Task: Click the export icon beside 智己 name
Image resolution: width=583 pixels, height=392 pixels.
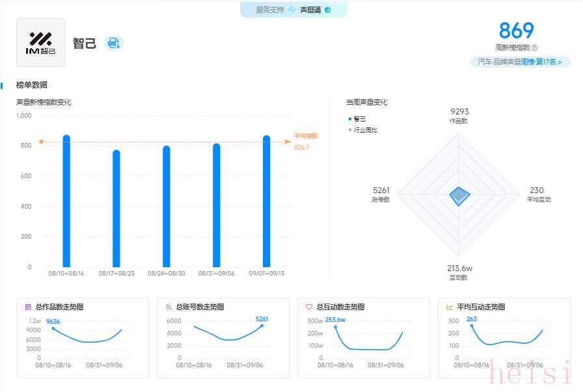Action: click(x=113, y=43)
